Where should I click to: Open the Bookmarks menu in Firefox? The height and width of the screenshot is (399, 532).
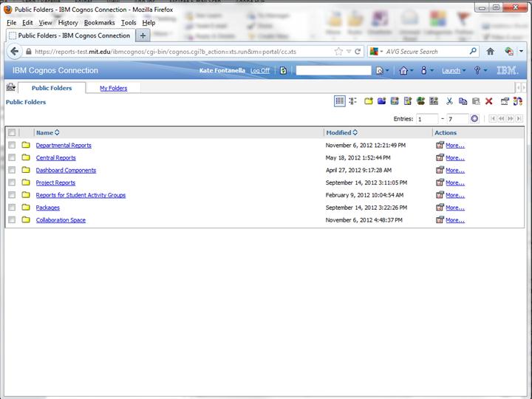click(x=99, y=23)
